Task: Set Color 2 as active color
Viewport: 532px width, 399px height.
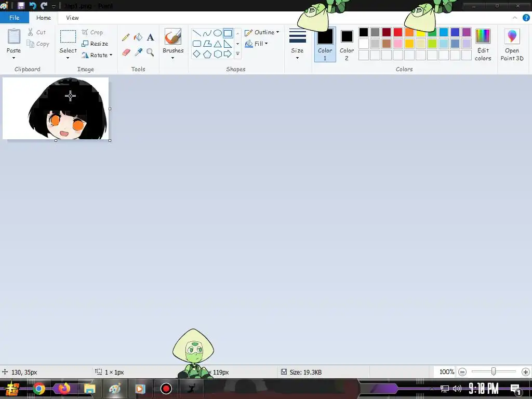Action: (347, 45)
